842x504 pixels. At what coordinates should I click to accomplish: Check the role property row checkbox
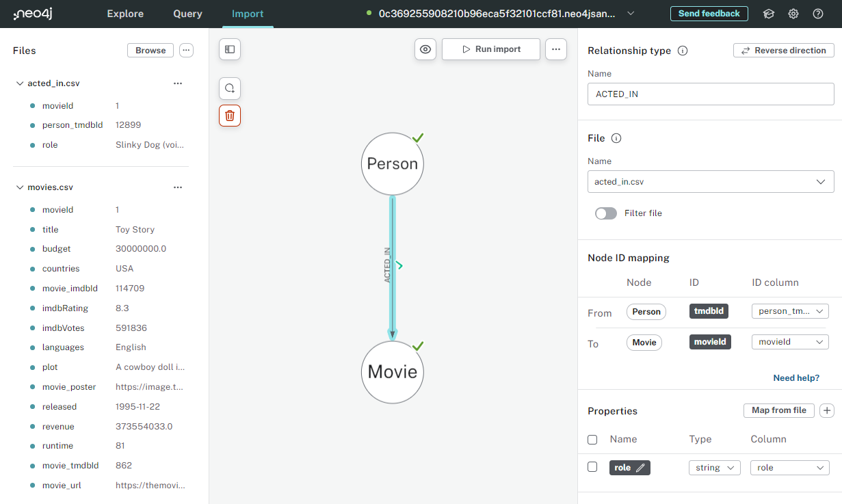click(x=592, y=467)
